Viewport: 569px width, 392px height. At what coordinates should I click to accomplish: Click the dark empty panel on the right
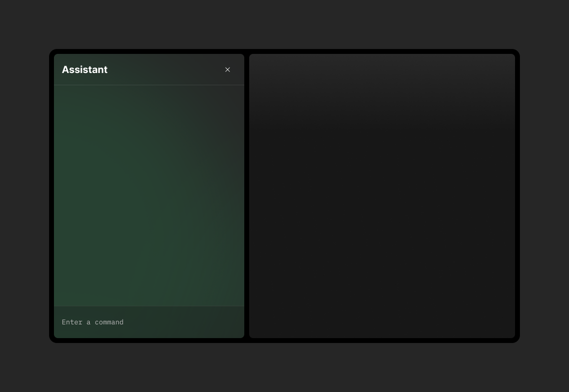[x=382, y=196]
